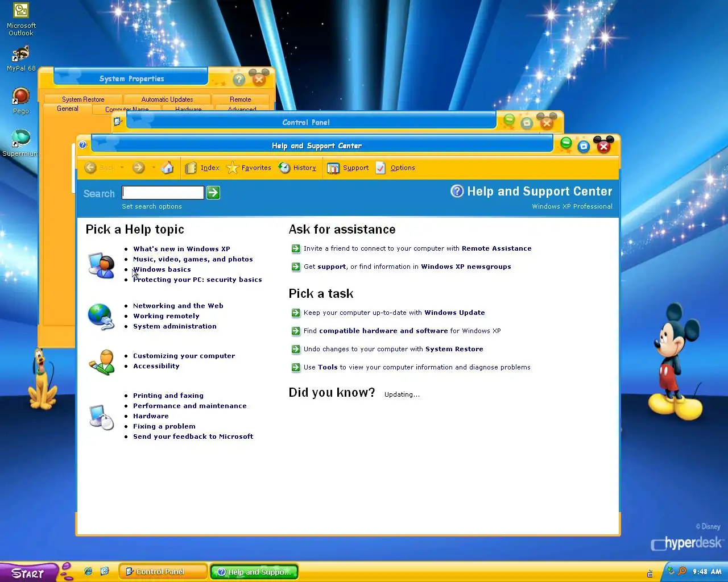Open Networking and the Web topic

(178, 306)
